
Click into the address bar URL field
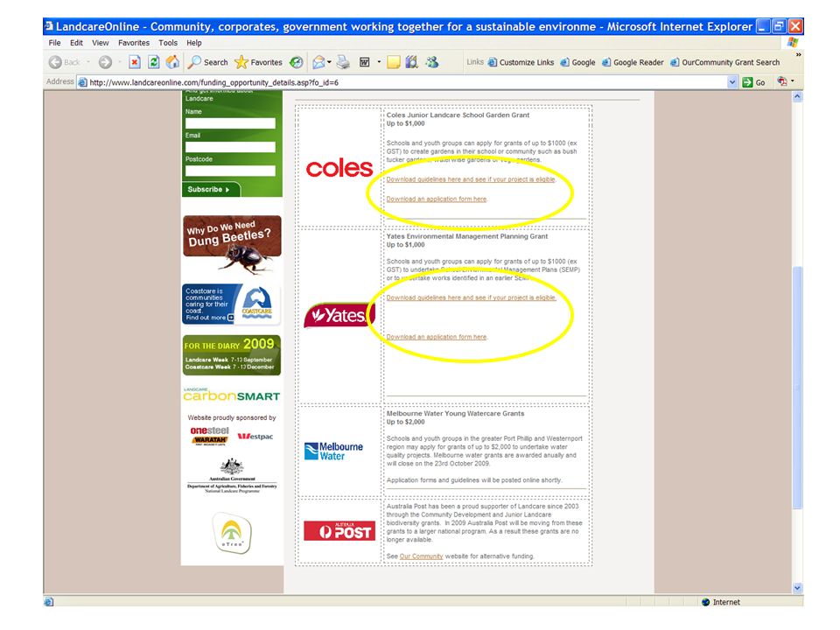[402, 82]
